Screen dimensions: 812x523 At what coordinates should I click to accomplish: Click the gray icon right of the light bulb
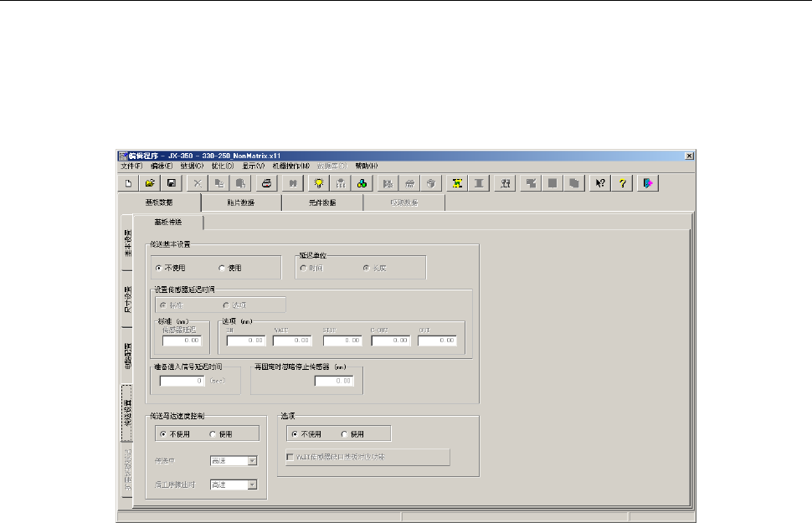pos(341,183)
